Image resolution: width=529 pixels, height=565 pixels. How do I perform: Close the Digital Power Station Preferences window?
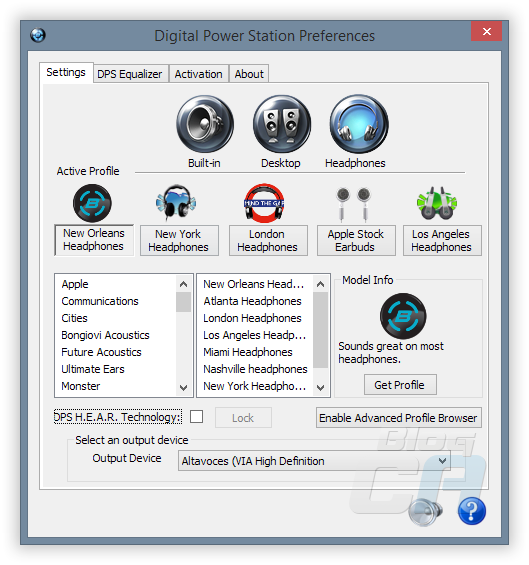point(486,31)
